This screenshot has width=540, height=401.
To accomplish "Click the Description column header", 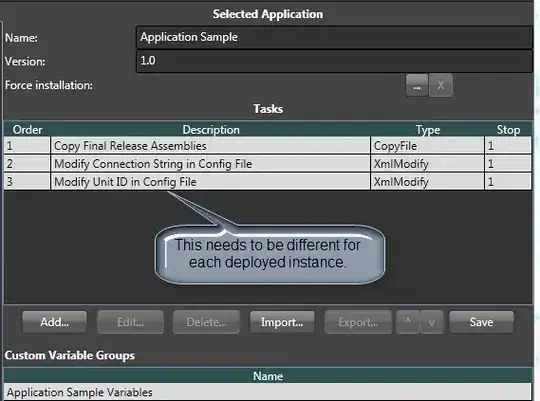I will 211,130.
